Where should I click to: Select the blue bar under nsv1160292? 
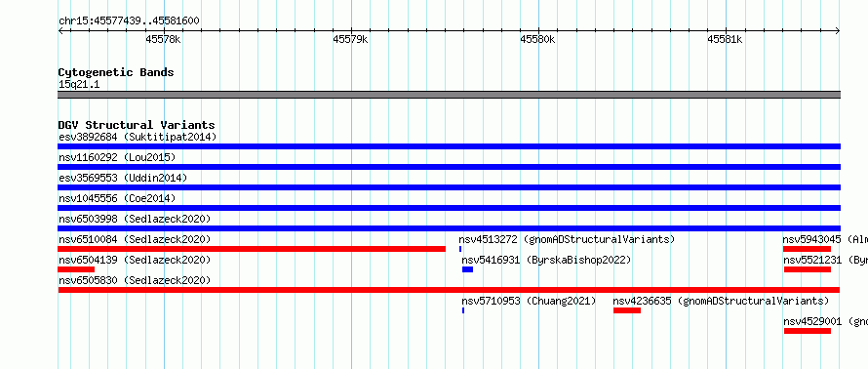click(449, 167)
